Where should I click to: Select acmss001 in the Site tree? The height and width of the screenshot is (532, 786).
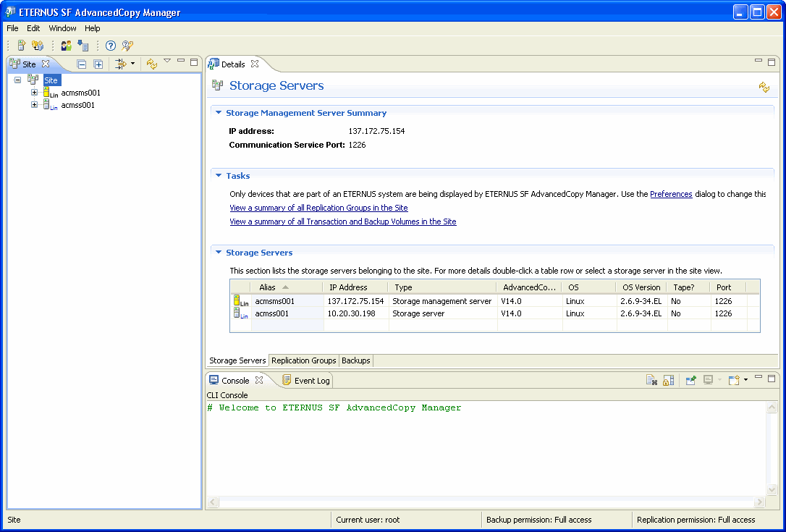point(77,105)
